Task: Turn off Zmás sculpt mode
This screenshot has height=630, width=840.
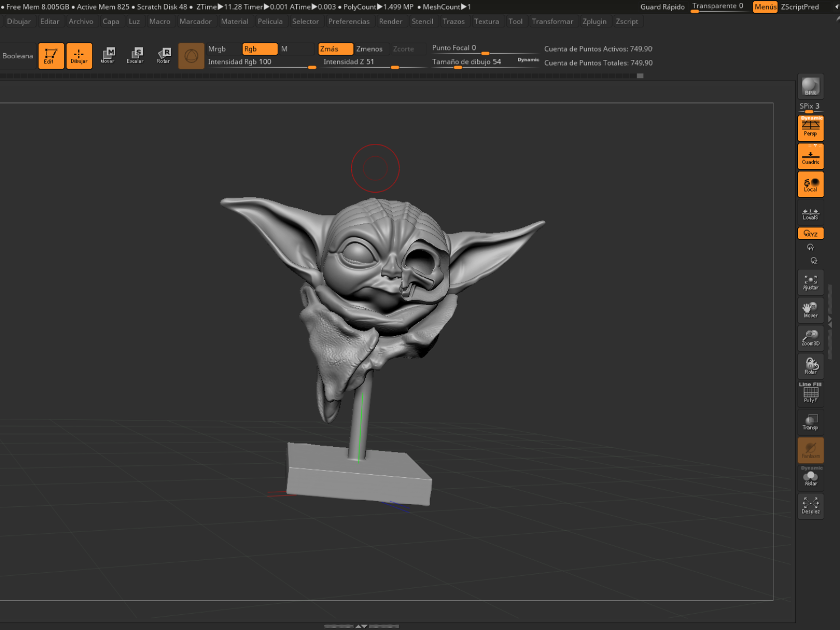Action: [x=335, y=49]
